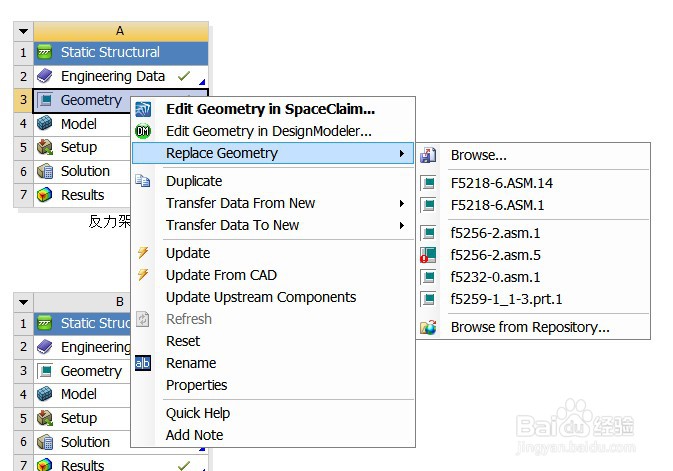
Task: Click the green DesignModeler DM icon
Action: tap(143, 131)
